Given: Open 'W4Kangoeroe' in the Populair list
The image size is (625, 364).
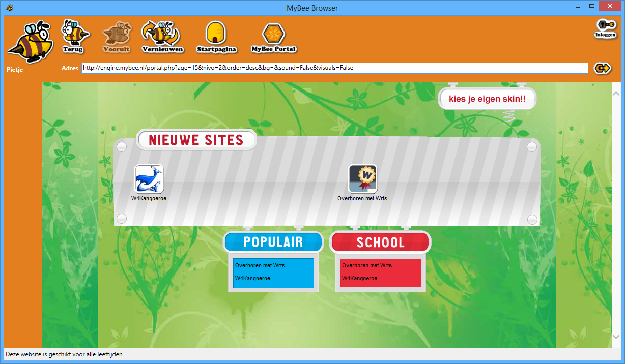Looking at the screenshot, I should (x=252, y=278).
